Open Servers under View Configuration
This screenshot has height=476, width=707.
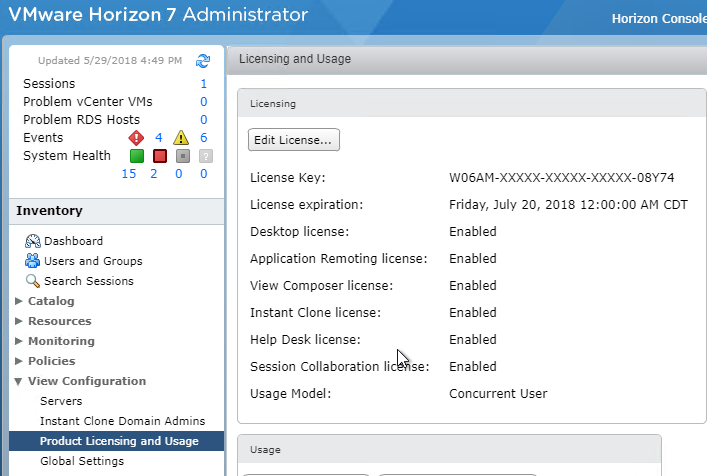click(x=61, y=401)
